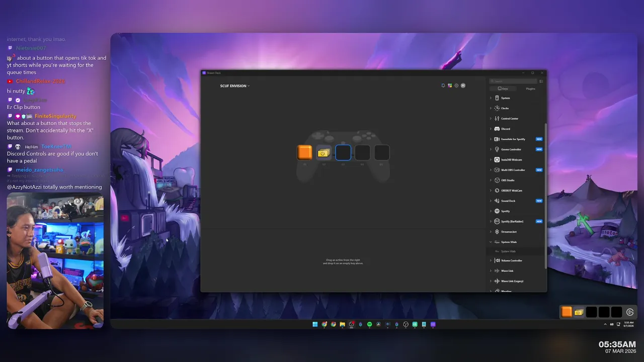644x362 pixels.
Task: Click the OBSBOT WebCam plugin icon
Action: (x=497, y=191)
